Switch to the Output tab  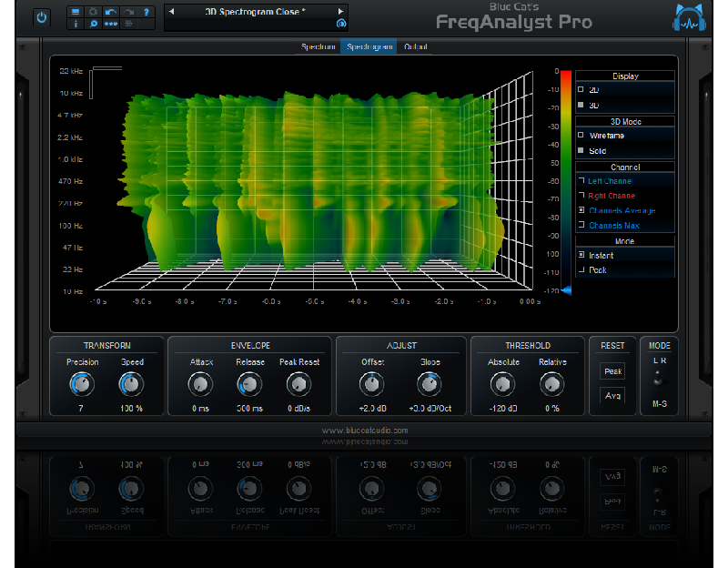tap(416, 46)
